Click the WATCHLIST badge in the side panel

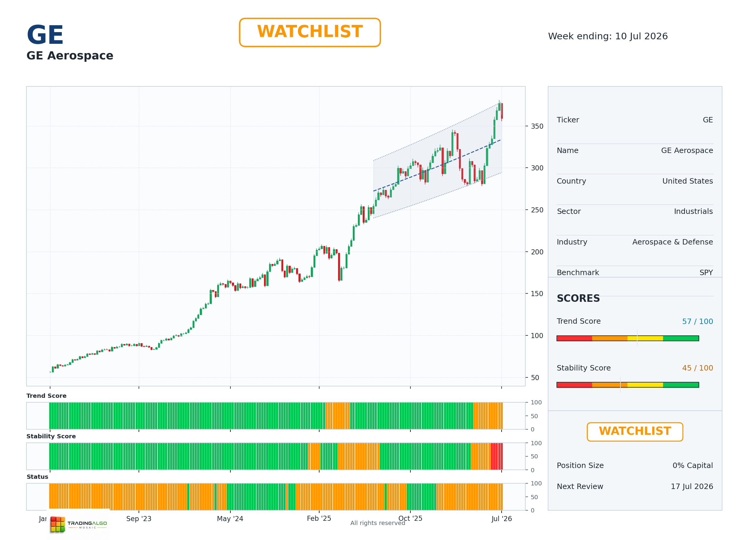[635, 432]
